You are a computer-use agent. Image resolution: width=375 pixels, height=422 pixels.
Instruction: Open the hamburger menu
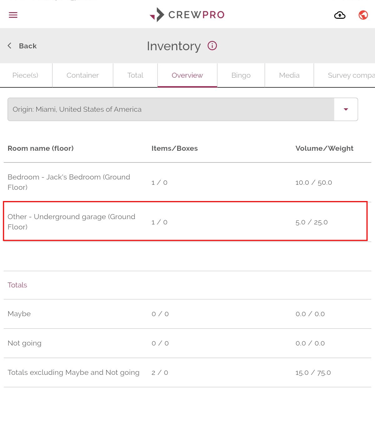(13, 15)
